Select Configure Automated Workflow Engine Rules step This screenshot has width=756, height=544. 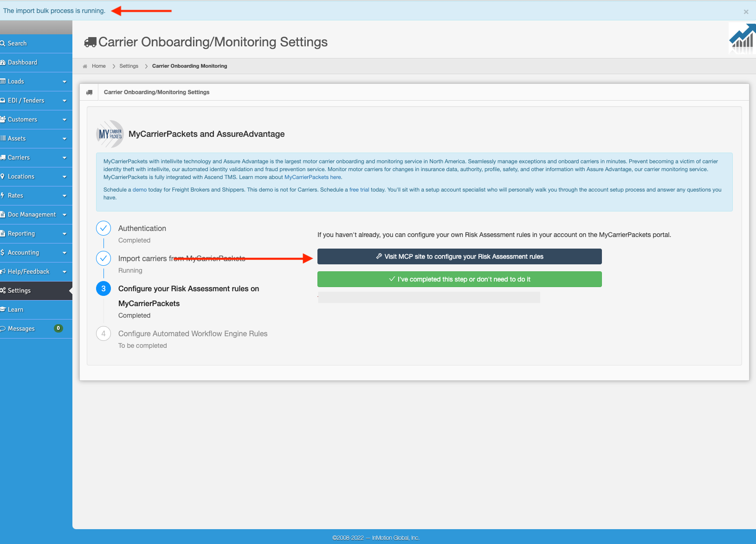pos(193,333)
